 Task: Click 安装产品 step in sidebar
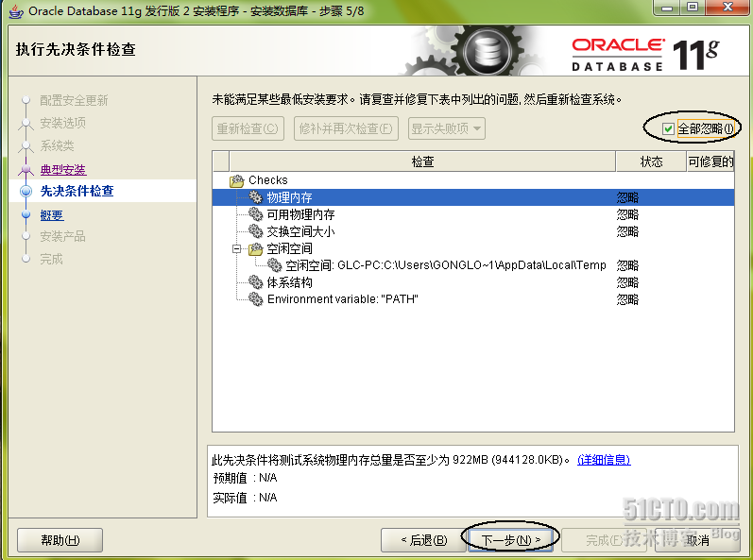click(x=63, y=236)
